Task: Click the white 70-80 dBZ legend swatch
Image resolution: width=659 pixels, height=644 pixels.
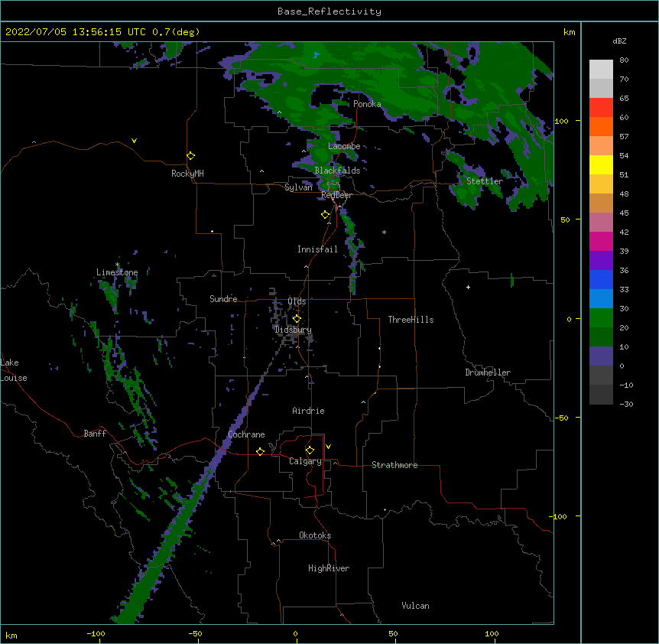Action: pyautogui.click(x=601, y=70)
